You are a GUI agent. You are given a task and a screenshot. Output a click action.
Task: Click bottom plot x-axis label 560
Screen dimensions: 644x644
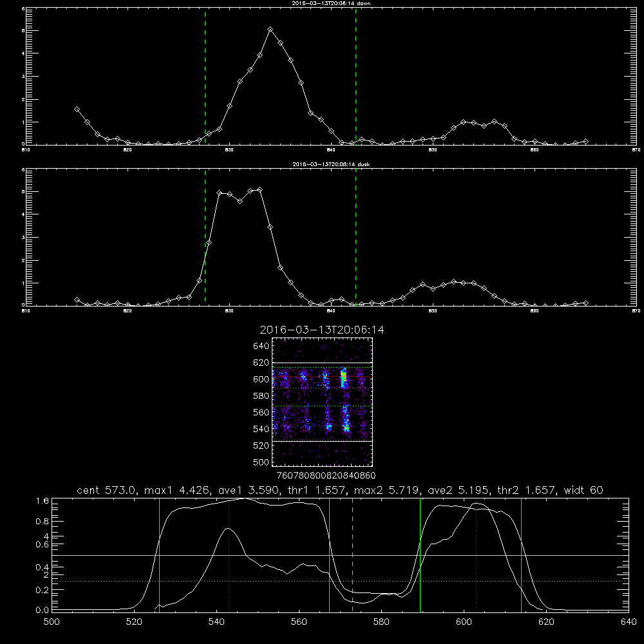[x=299, y=622]
